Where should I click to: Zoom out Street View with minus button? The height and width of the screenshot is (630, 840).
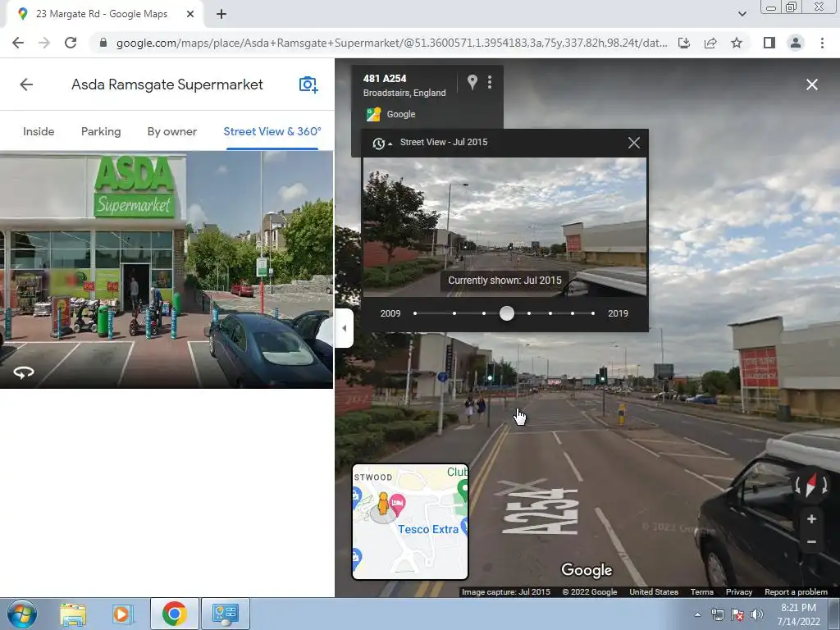point(811,541)
